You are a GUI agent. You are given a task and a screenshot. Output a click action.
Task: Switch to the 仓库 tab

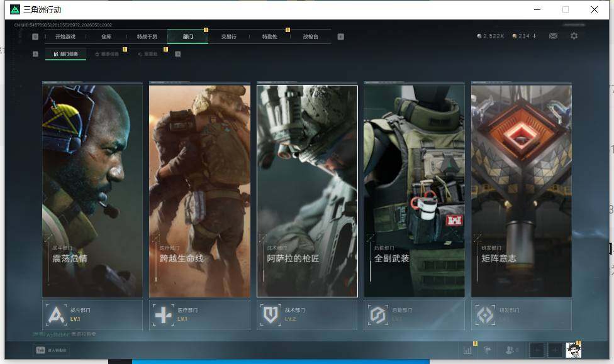pos(106,37)
